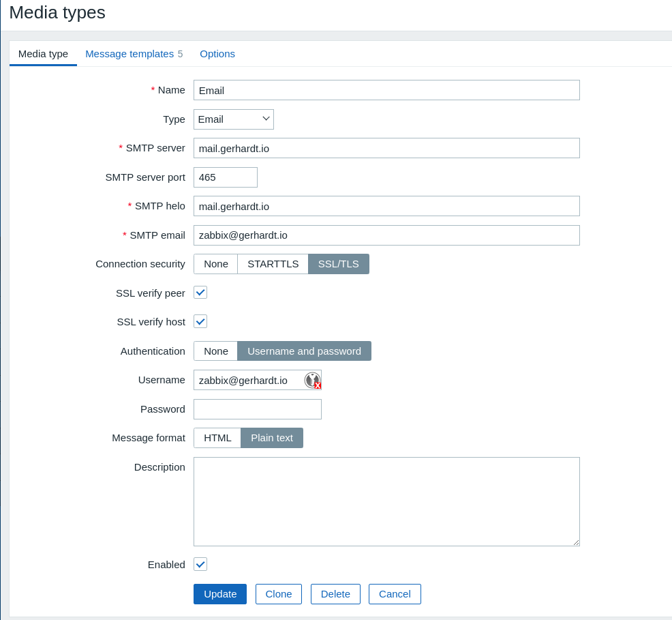Click the password manager icon in Username field
Image resolution: width=672 pixels, height=620 pixels.
(312, 381)
